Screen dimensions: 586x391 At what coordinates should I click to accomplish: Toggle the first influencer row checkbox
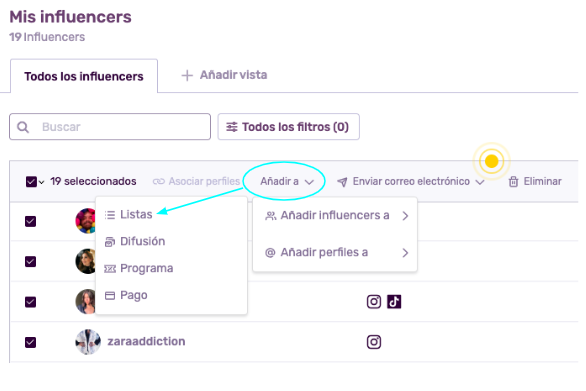pos(31,221)
